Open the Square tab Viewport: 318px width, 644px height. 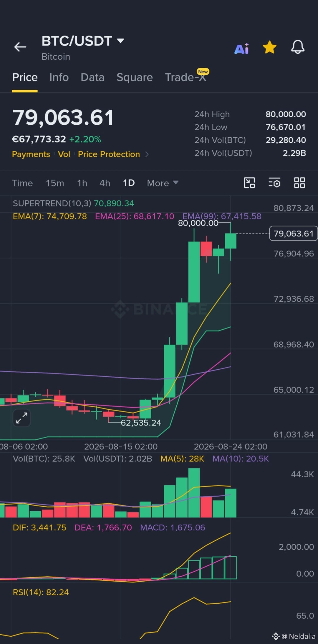135,77
